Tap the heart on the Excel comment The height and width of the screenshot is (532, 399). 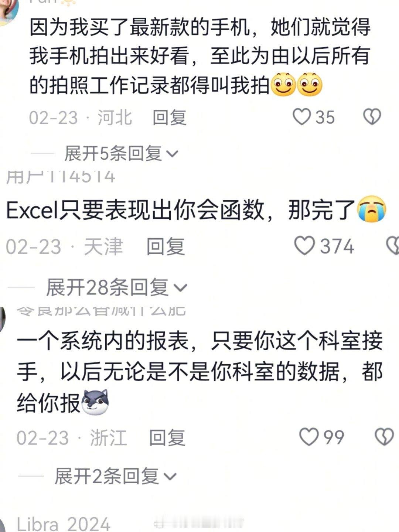304,246
